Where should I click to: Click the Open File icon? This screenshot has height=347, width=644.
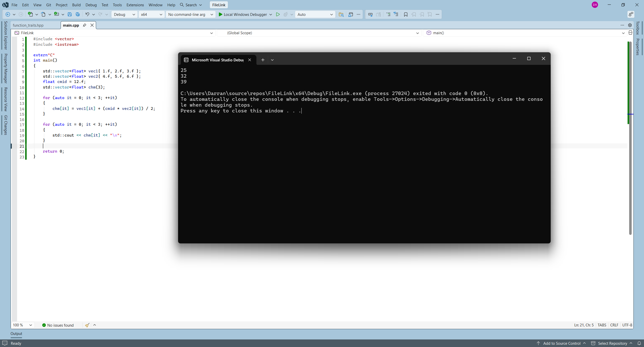[x=44, y=14]
